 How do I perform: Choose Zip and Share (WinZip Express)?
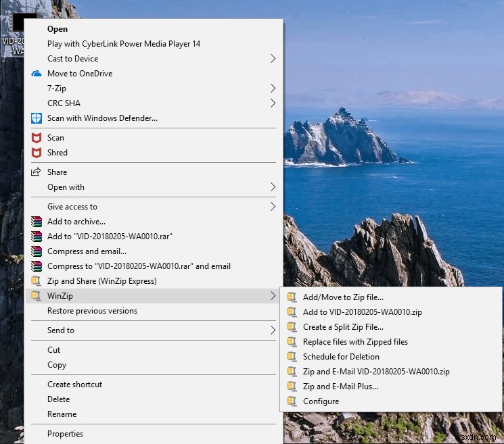154,281
